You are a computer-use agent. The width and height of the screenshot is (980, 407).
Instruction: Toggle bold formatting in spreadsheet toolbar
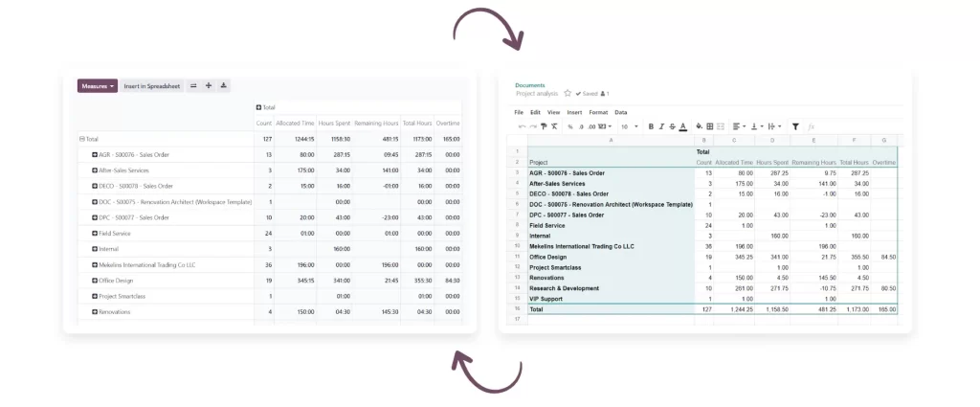[651, 126]
